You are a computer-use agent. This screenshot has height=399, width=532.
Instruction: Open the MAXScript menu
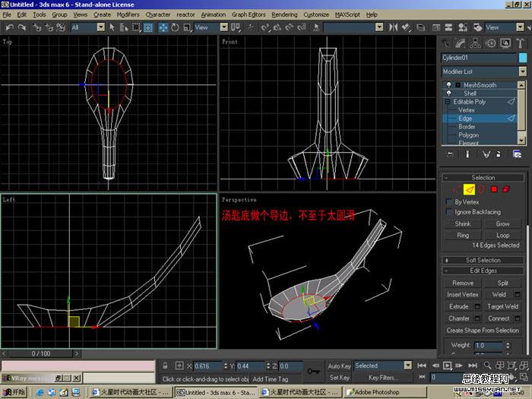[x=347, y=14]
